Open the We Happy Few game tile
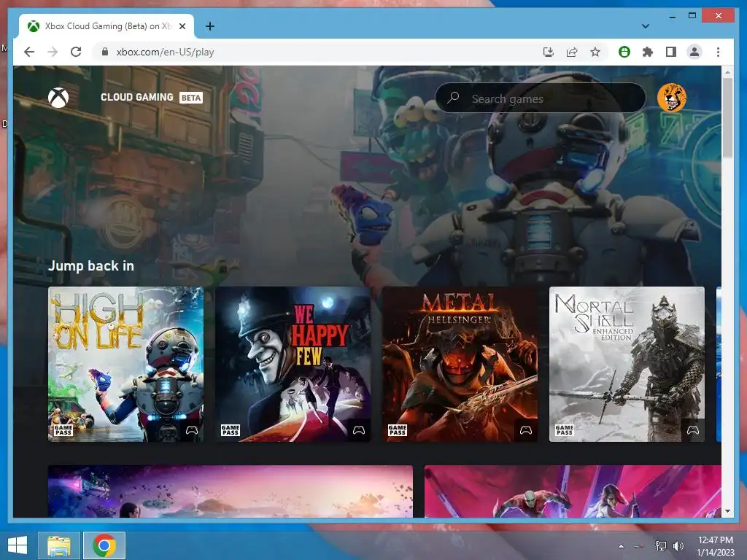The width and height of the screenshot is (747, 560). pyautogui.click(x=293, y=364)
